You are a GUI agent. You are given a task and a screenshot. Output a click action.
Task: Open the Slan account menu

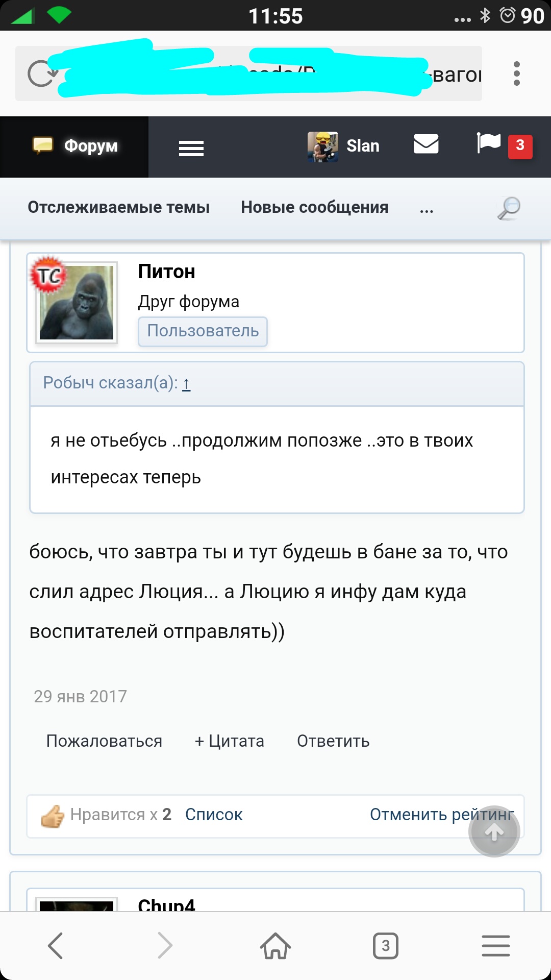[363, 146]
